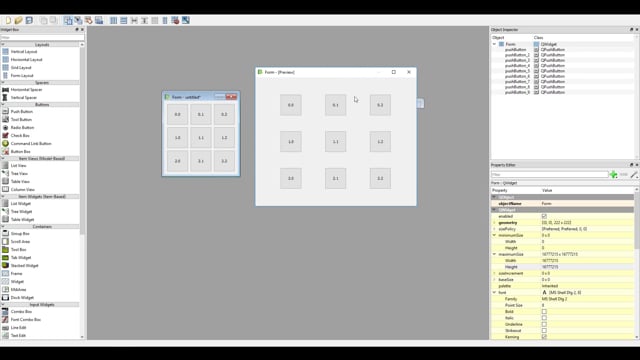Click the green plus add dynamic property icon

[613, 175]
